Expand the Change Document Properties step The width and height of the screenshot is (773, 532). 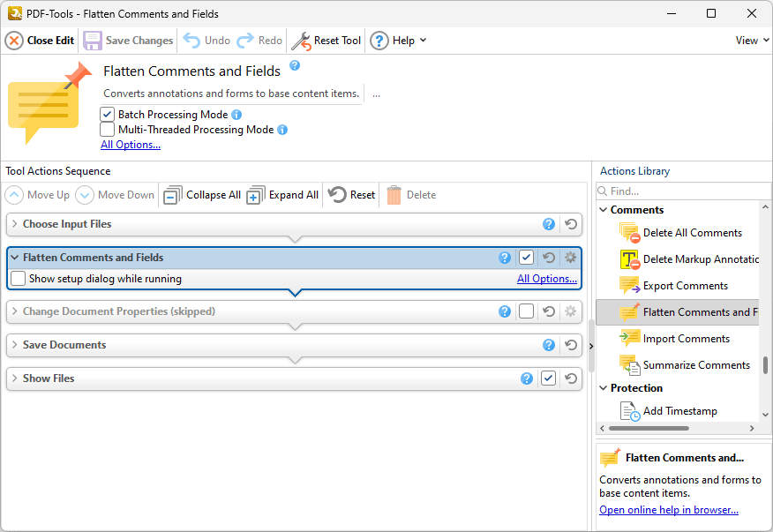point(15,311)
